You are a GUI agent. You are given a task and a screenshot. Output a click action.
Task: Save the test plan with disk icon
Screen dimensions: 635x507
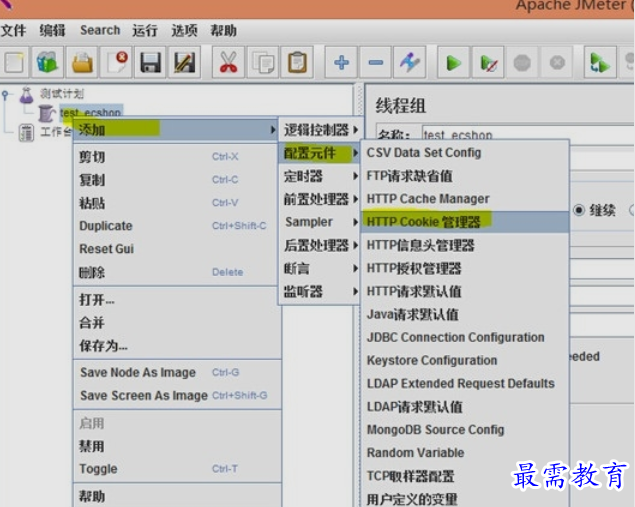[x=151, y=63]
